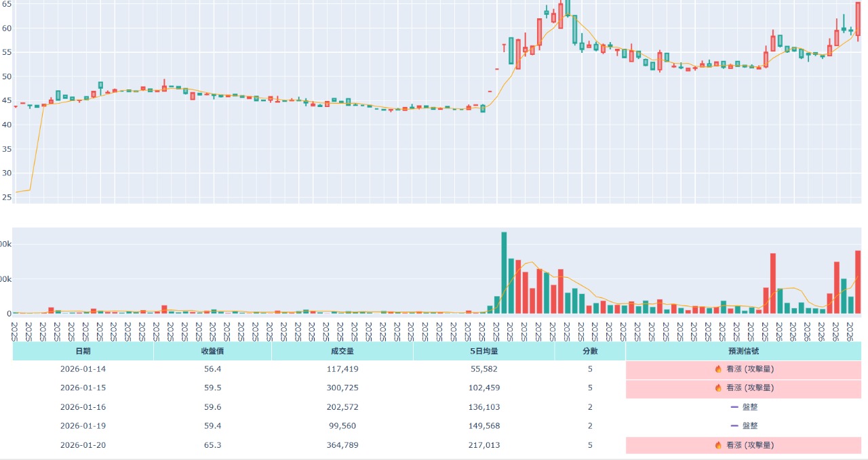This screenshot has height=460, width=868.
Task: Click the fire icon in the 2026-01-14 signal row
Action: 718,369
